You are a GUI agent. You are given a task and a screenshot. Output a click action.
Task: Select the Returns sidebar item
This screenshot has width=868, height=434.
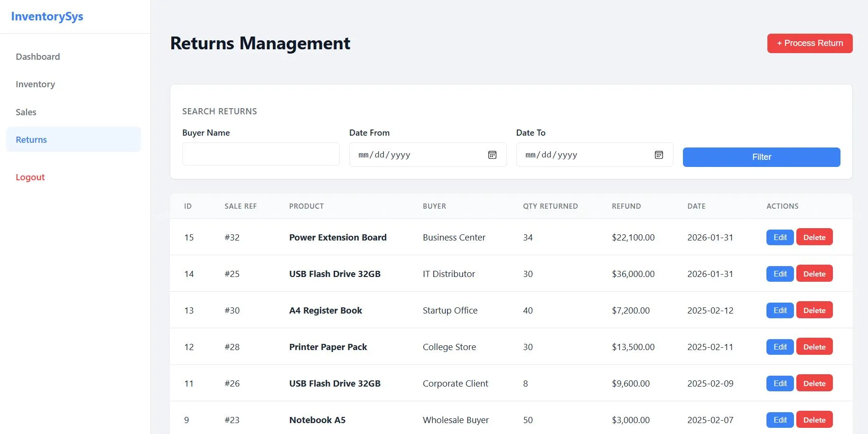[31, 140]
